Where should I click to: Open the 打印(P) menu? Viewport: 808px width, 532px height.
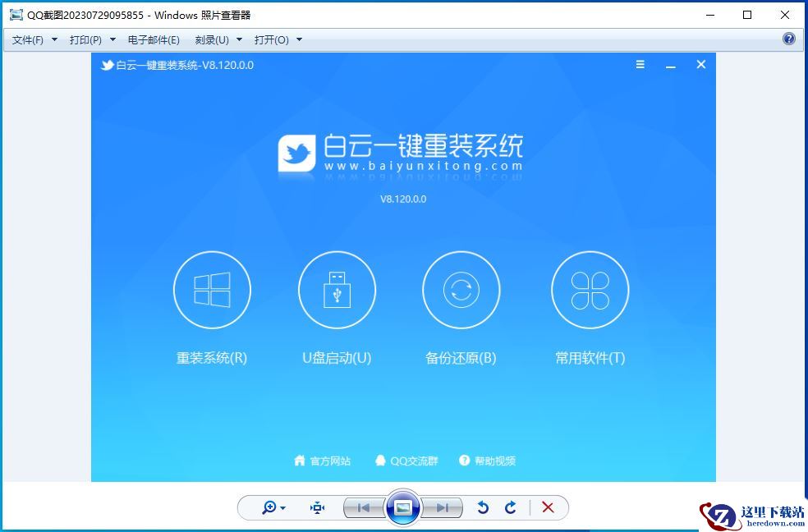point(85,40)
